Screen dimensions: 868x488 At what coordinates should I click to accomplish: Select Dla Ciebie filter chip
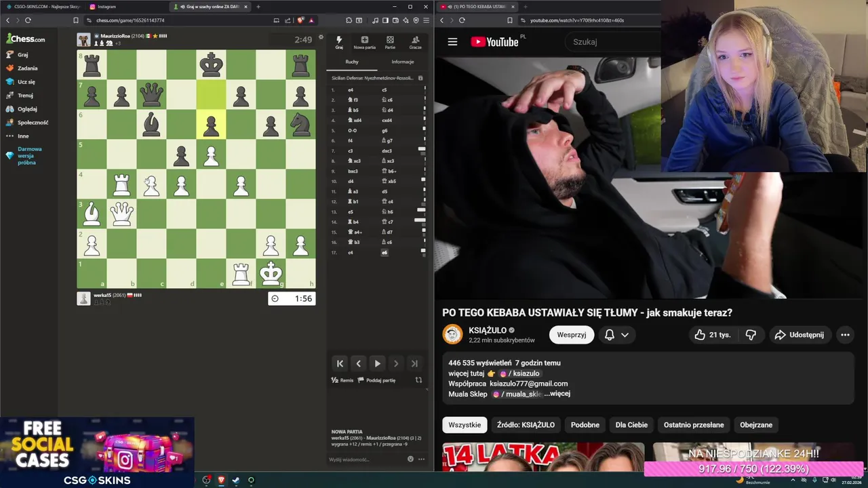click(631, 425)
